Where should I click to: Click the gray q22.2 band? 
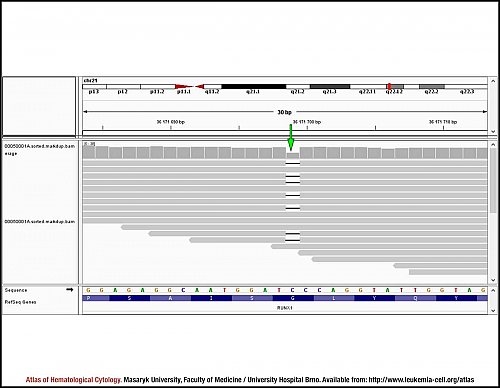pos(432,87)
